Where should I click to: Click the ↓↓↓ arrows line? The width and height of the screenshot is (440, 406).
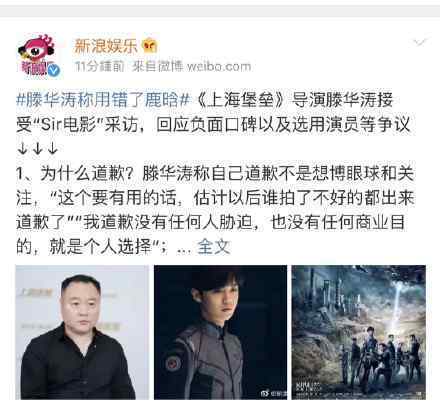pos(37,149)
